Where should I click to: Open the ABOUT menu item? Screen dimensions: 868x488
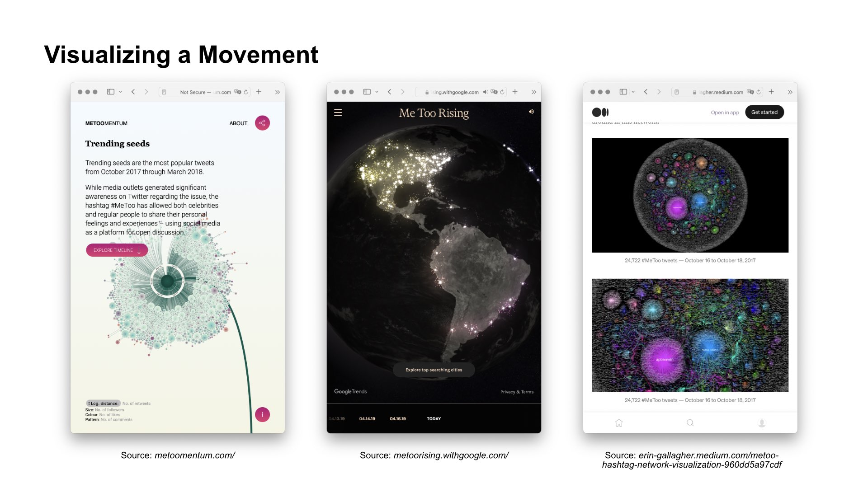point(238,123)
